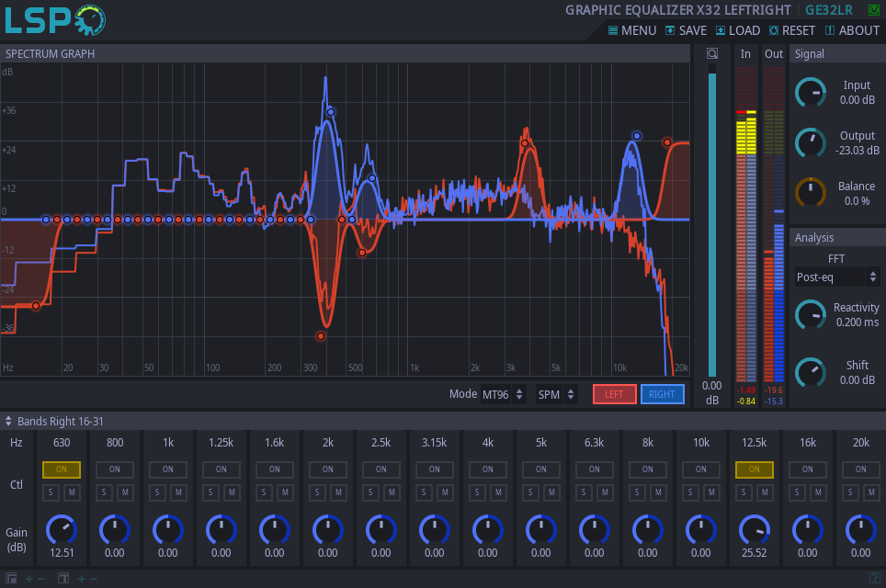This screenshot has width=886, height=588.
Task: Click the zoom magnifier icon above the dB slider
Action: point(712,53)
